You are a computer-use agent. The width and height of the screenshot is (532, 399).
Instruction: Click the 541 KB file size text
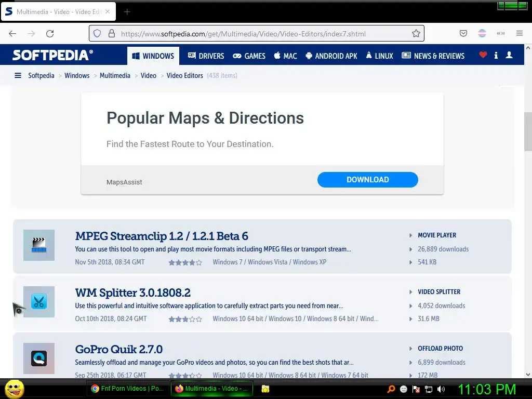tap(427, 262)
